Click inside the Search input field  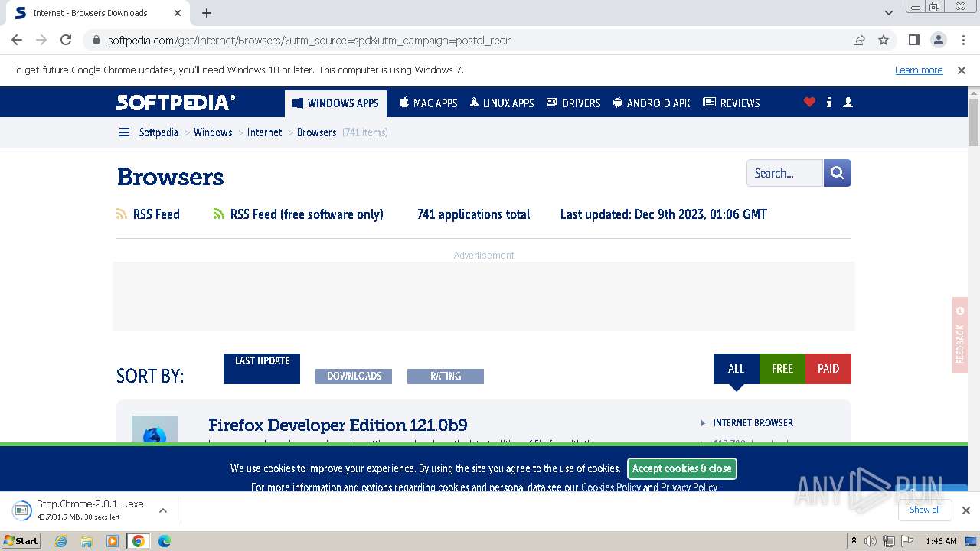tap(785, 173)
